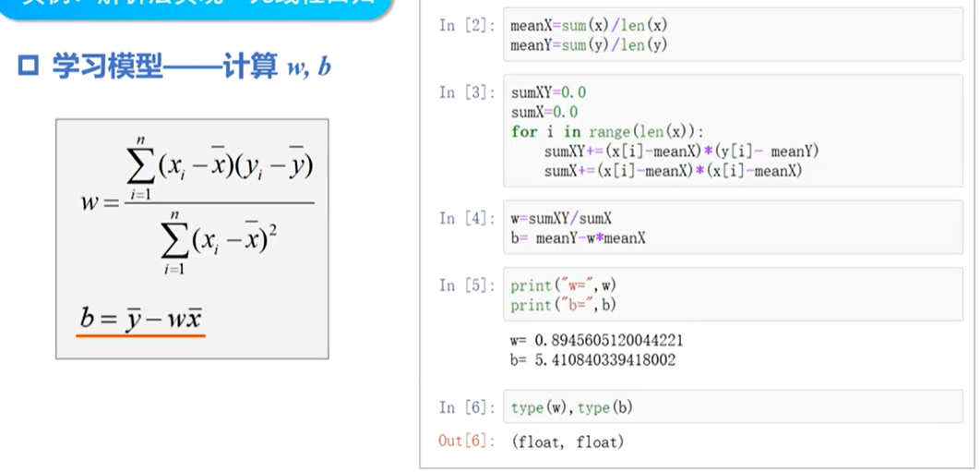Click code cell In [3] with for loop
The height and width of the screenshot is (472, 980).
click(x=733, y=131)
